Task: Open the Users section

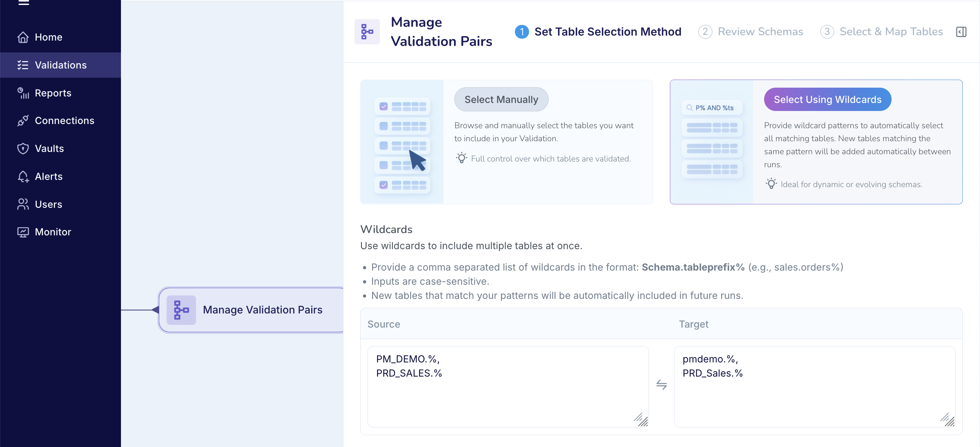Action: coord(48,204)
